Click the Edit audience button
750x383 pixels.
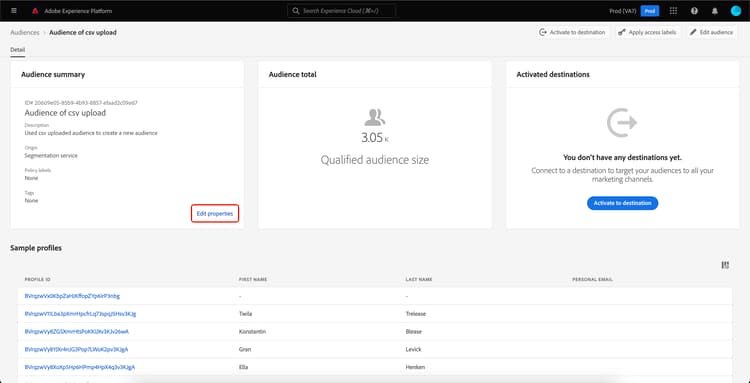pyautogui.click(x=711, y=33)
